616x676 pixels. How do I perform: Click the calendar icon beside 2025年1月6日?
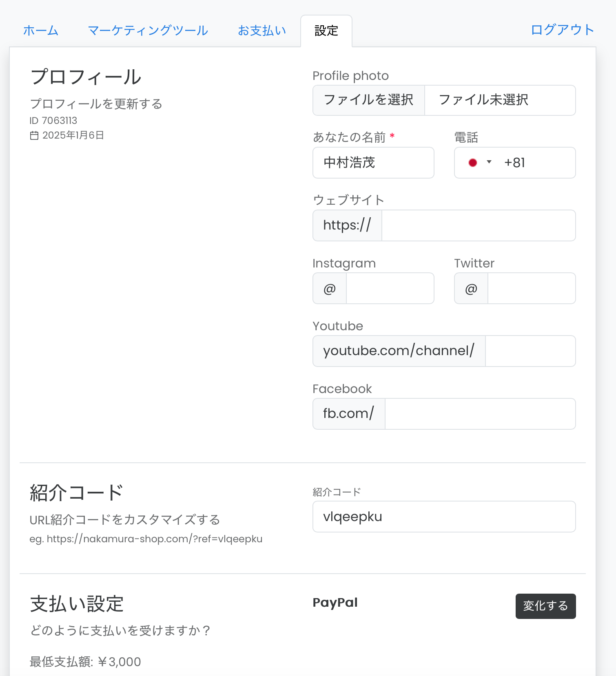(34, 135)
